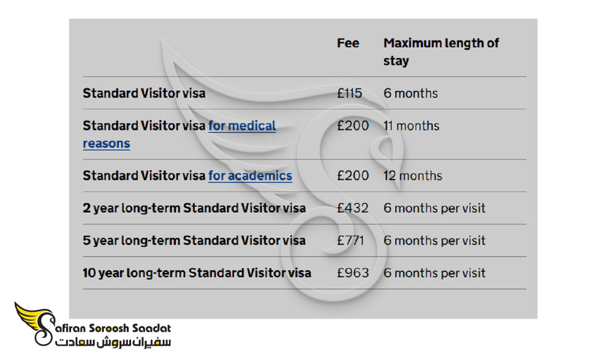Image resolution: width=607 pixels, height=364 pixels.
Task: Click '6 months per visit' in the 10 year row
Action: [x=435, y=273]
